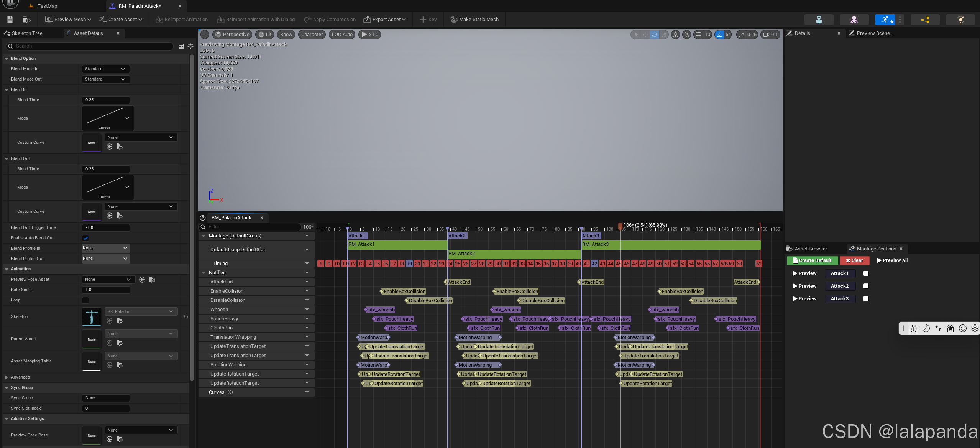Click the timeline scrub handle at frame 106
Image resolution: width=980 pixels, height=448 pixels.
[x=620, y=226]
